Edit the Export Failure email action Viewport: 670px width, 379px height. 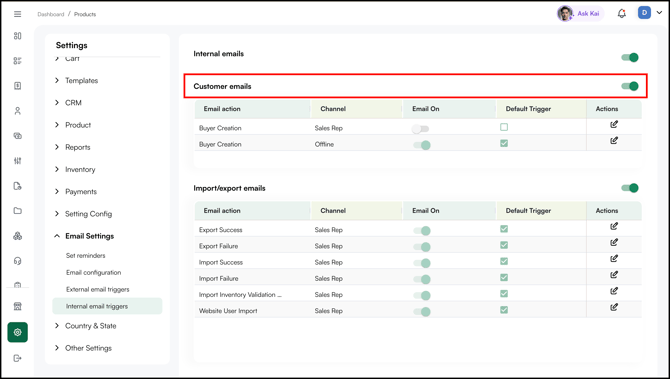pyautogui.click(x=614, y=242)
